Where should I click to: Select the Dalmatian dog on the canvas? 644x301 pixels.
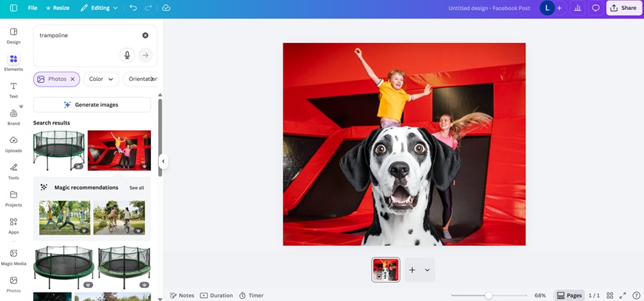pos(401,187)
